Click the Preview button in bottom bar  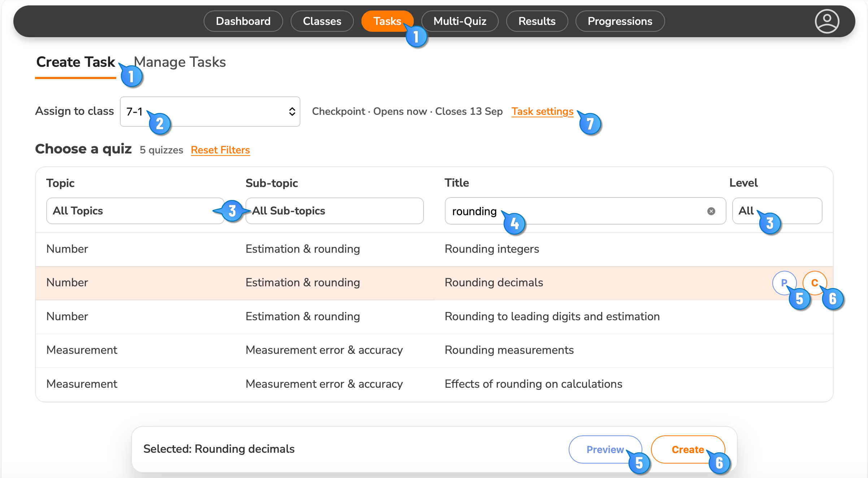(x=605, y=449)
